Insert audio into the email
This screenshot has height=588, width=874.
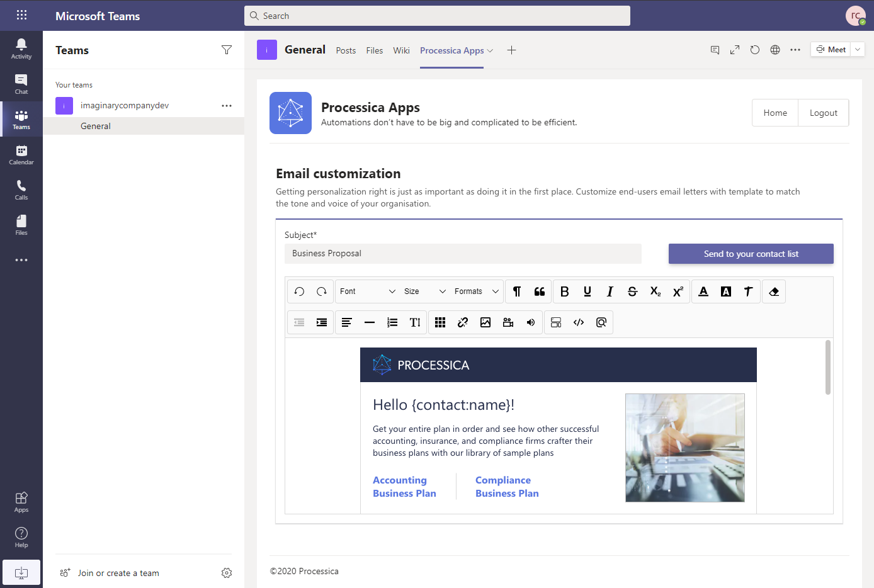(x=531, y=322)
